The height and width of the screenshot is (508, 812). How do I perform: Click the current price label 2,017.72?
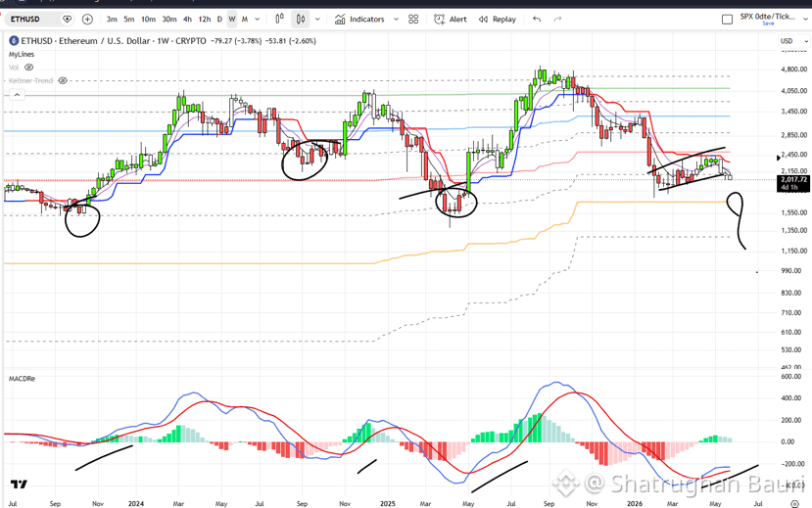pyautogui.click(x=793, y=179)
